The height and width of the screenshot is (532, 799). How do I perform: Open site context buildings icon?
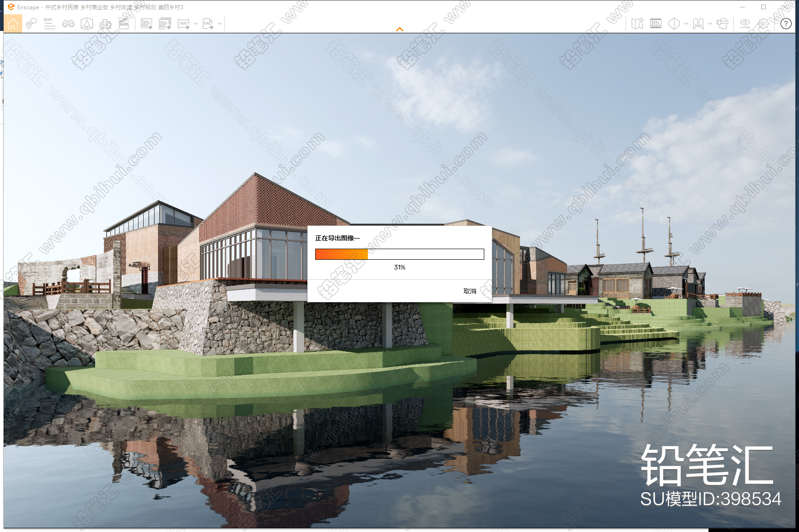[x=105, y=24]
